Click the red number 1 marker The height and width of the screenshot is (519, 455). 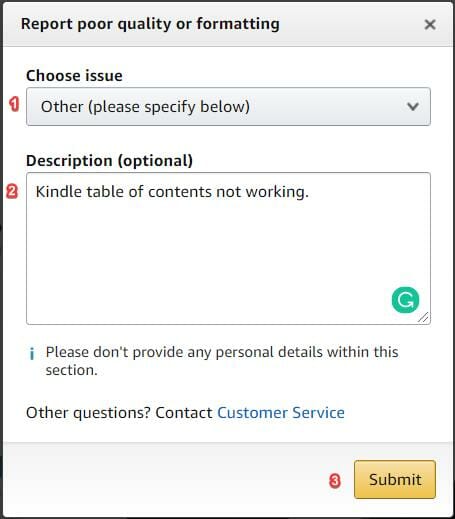[14, 104]
